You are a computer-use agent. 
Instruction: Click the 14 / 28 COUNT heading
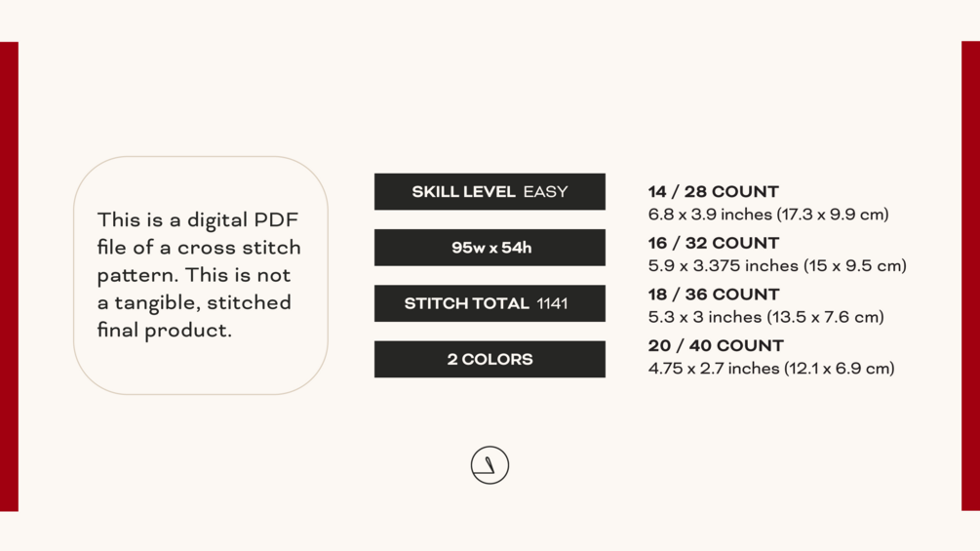tap(713, 192)
